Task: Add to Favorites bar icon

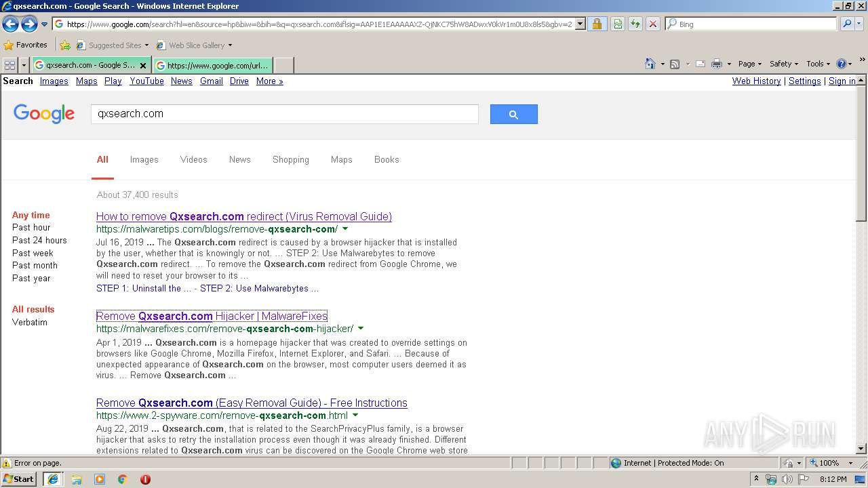Action: tap(64, 45)
